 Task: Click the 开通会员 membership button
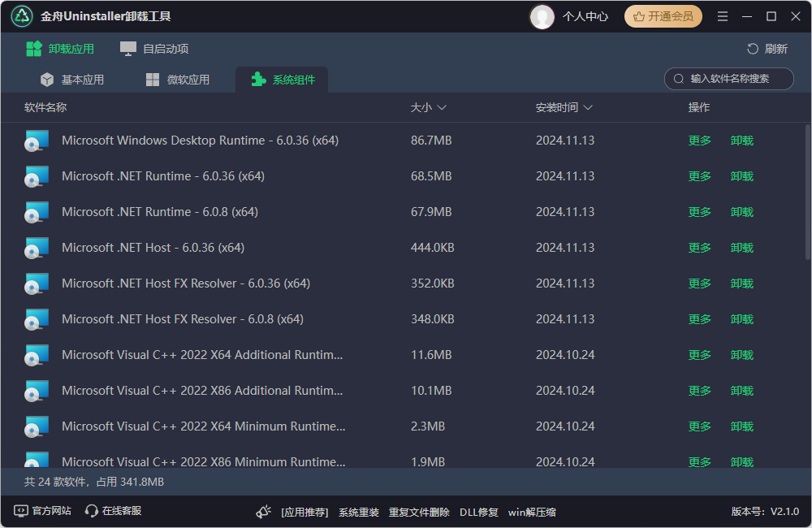tap(663, 16)
